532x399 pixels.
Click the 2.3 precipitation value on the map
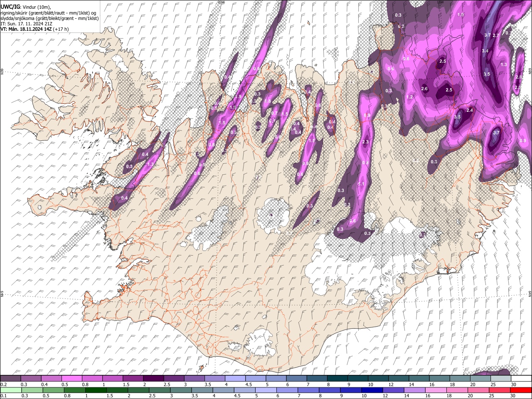point(365,142)
